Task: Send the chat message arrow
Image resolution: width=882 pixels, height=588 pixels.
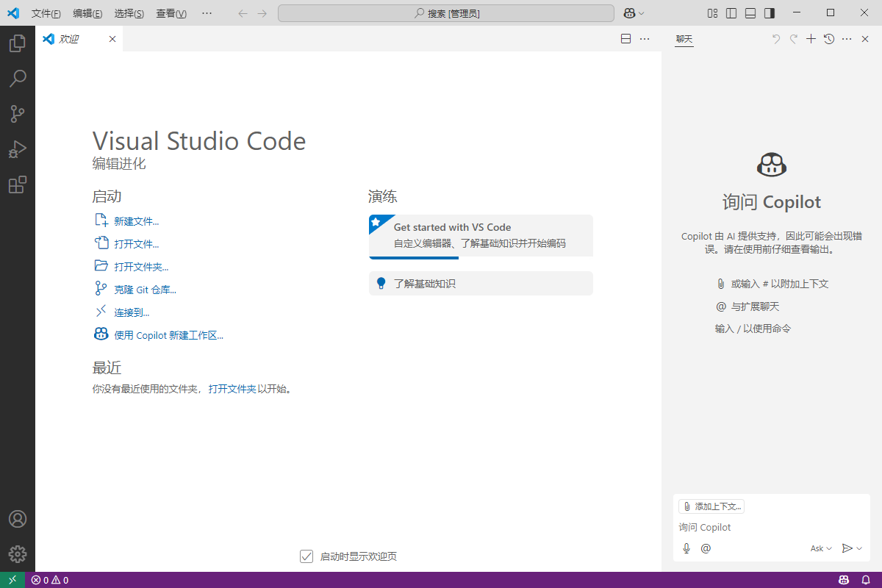Action: point(847,548)
